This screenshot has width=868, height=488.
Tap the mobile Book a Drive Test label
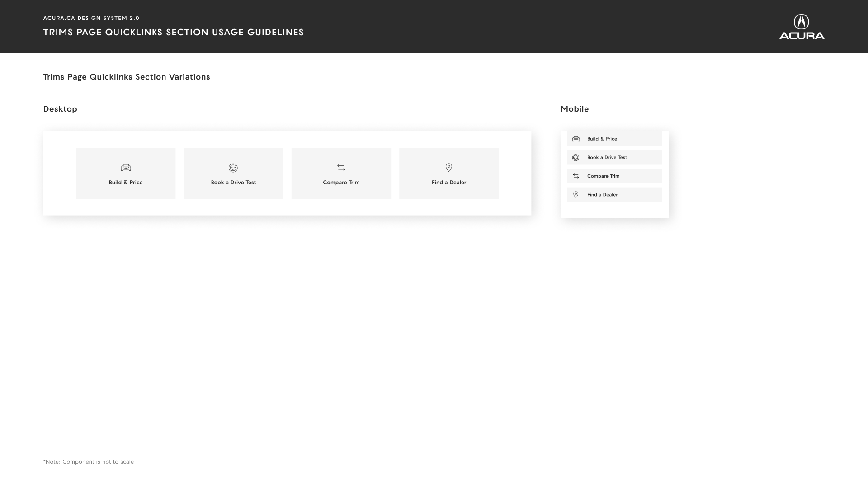tap(607, 157)
